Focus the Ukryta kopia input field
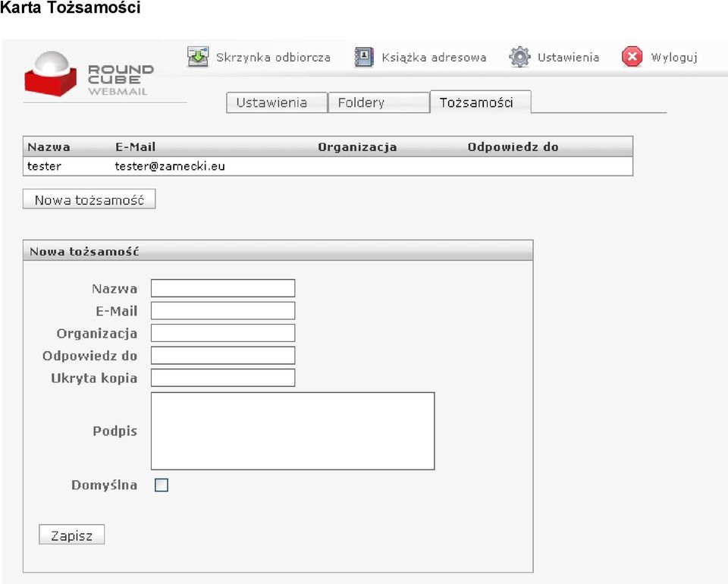 pos(223,378)
